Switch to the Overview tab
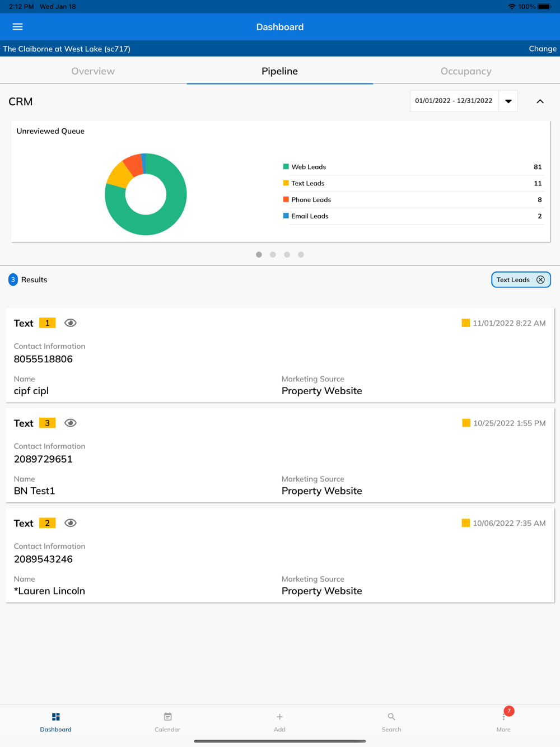The height and width of the screenshot is (747, 560). click(x=93, y=71)
